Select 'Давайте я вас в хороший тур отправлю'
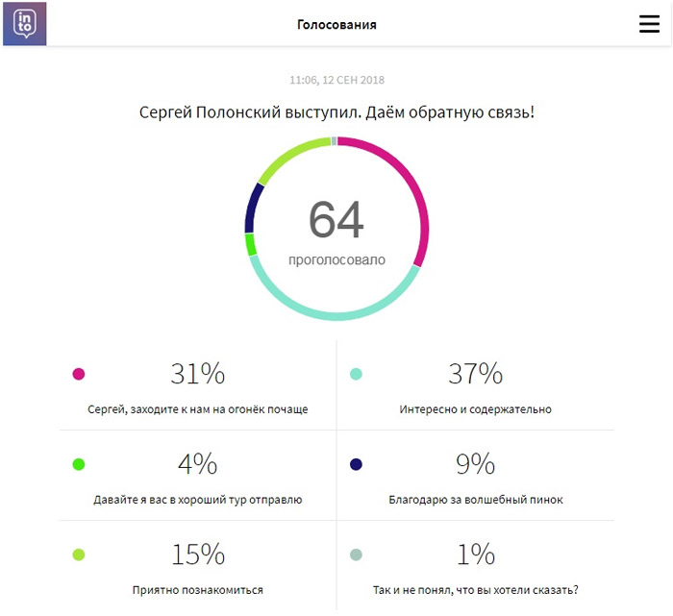This screenshot has width=673, height=616. 197,500
